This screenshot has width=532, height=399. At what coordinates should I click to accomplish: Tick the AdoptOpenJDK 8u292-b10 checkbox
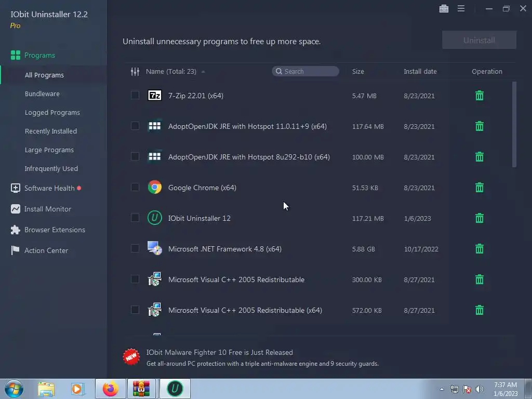(x=135, y=156)
